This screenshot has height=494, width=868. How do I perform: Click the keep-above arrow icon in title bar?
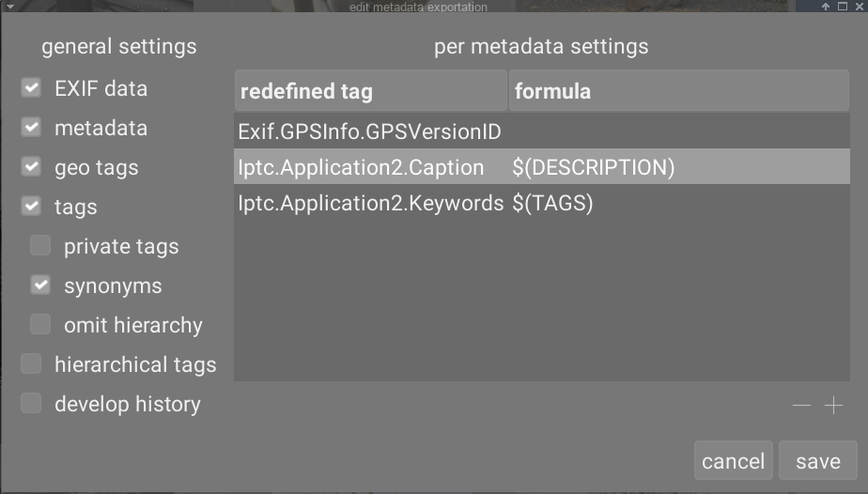pos(826,7)
